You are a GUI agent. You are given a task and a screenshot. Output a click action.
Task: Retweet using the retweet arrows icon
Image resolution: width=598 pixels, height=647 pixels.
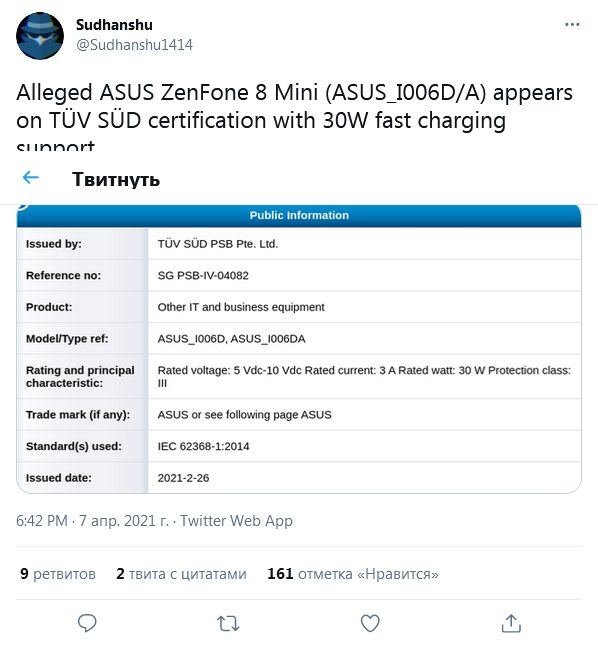point(228,623)
